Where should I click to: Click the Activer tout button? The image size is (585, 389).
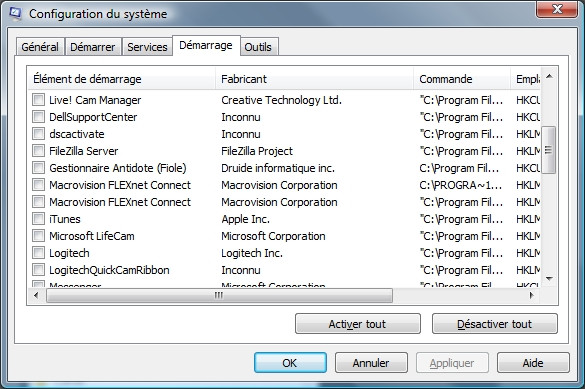[x=357, y=324]
